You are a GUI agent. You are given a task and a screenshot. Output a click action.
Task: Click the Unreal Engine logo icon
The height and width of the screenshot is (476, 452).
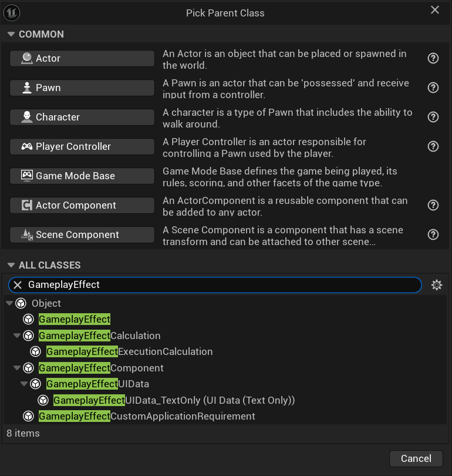point(12,13)
